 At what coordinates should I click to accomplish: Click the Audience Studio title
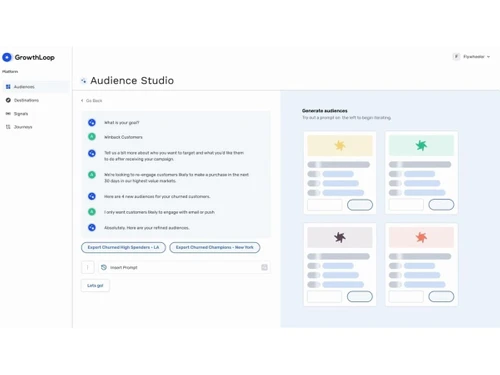pyautogui.click(x=132, y=80)
